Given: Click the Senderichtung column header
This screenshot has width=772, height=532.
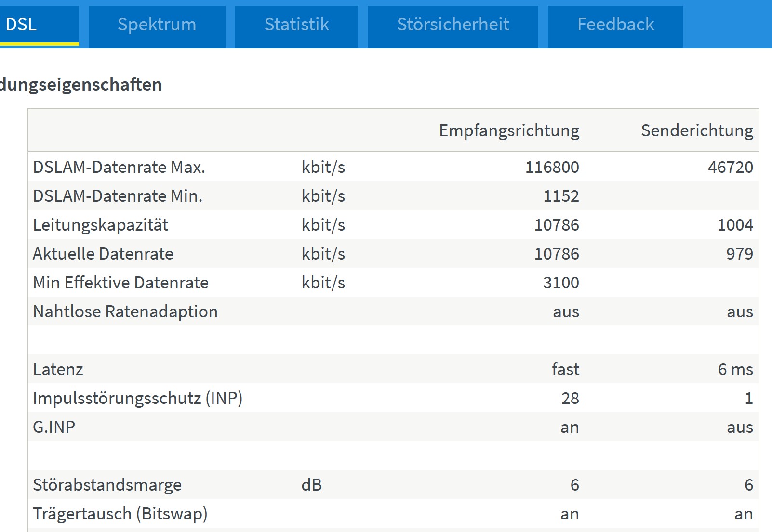Looking at the screenshot, I should pyautogui.click(x=697, y=130).
